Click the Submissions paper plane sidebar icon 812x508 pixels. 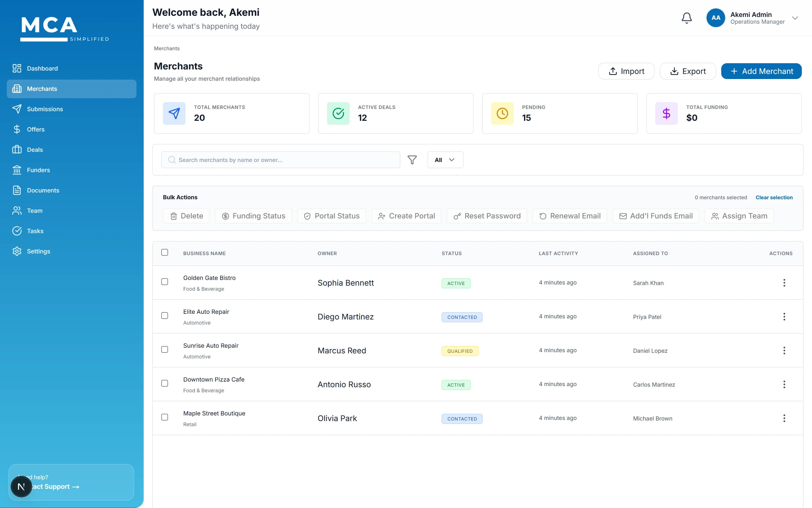[x=17, y=109]
